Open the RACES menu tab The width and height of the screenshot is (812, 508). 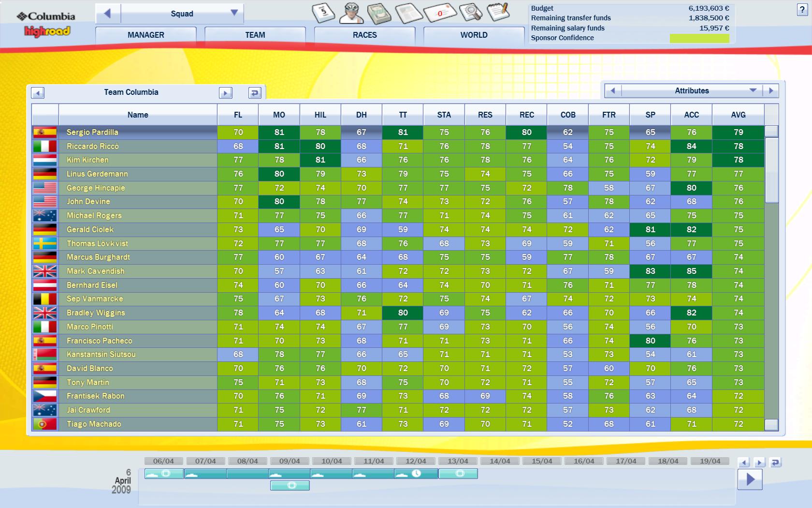pyautogui.click(x=364, y=35)
